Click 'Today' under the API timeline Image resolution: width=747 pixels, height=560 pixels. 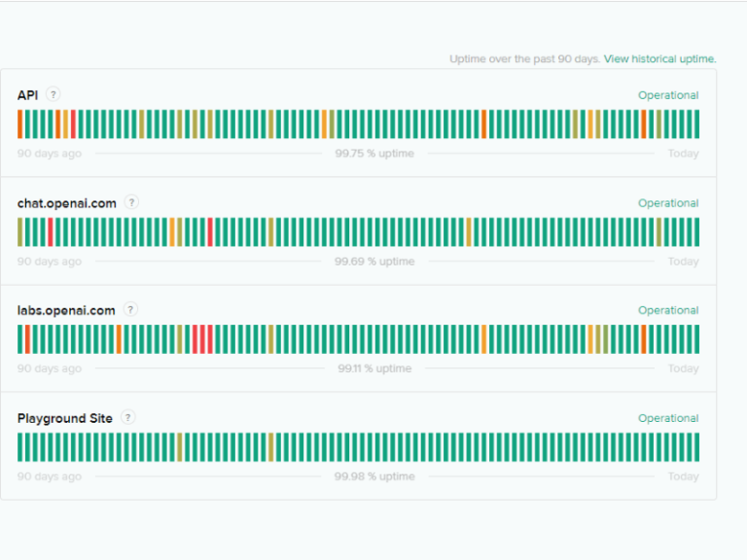click(x=683, y=154)
